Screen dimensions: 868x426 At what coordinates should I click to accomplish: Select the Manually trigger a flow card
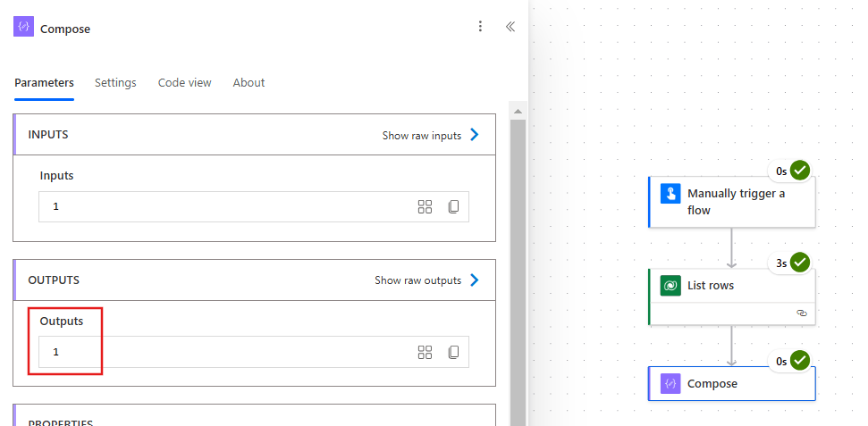pyautogui.click(x=732, y=202)
